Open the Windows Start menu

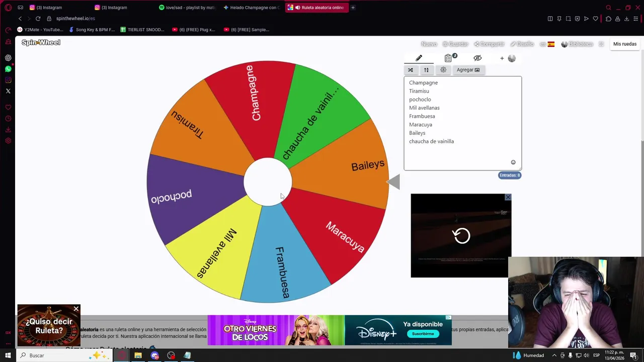click(x=8, y=355)
